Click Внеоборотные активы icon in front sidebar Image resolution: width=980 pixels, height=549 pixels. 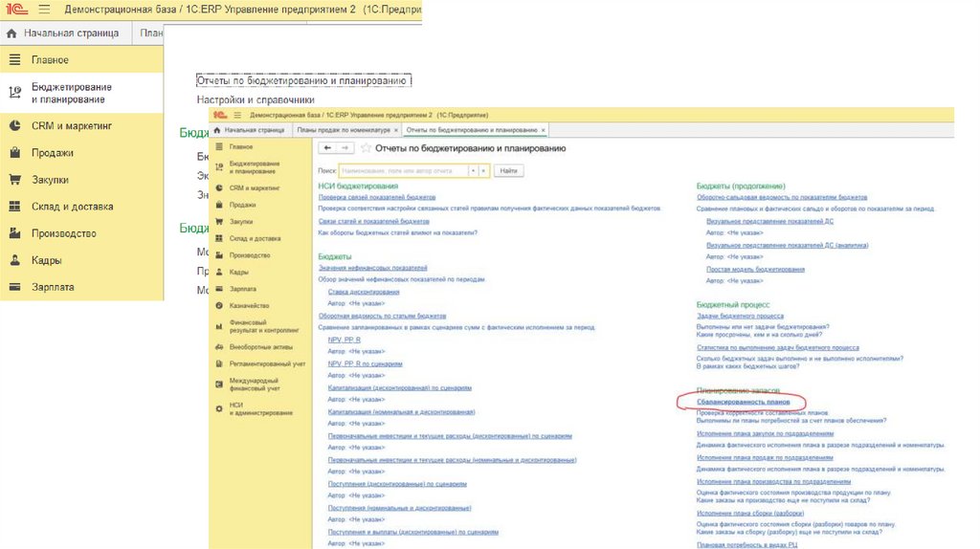coord(219,346)
